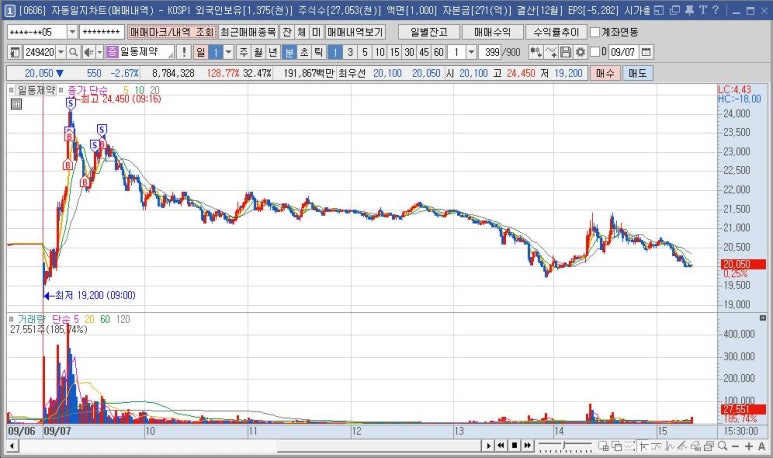Select the 10-minute interval
The width and height of the screenshot is (773, 458).
[x=380, y=52]
